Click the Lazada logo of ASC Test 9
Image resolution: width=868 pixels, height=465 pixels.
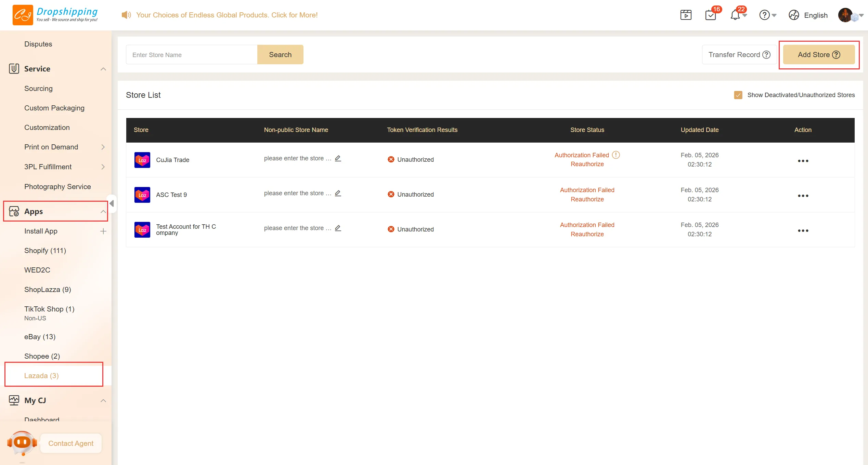click(142, 195)
